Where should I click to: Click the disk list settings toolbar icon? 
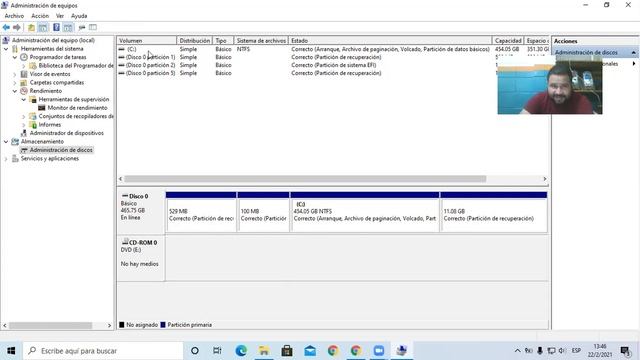coord(82,27)
